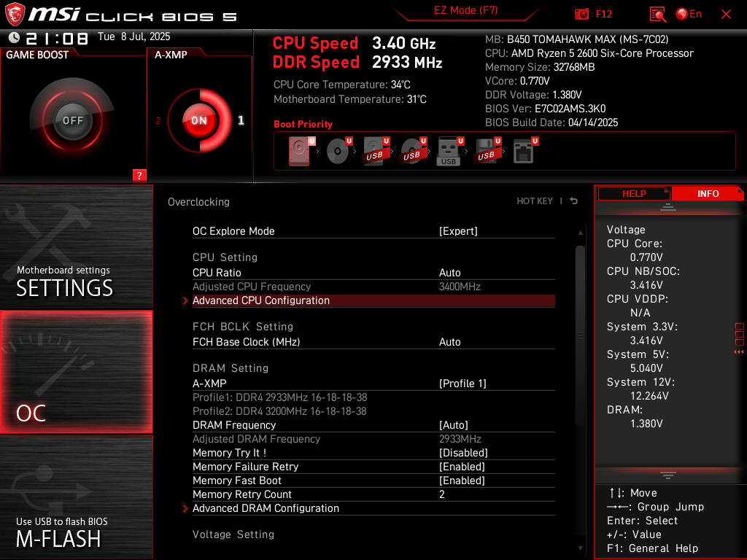Click the 21:08 system time display
The width and height of the screenshot is (747, 560).
tap(57, 38)
